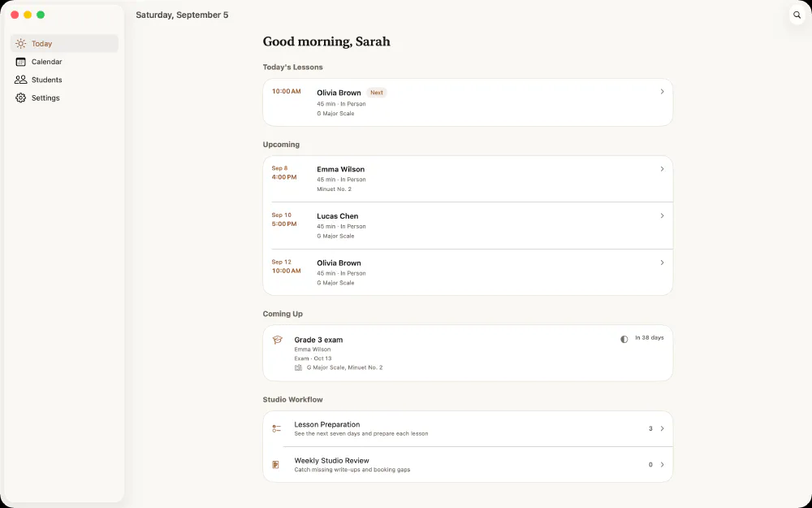Click the Saturday, September 5 date header
Viewport: 812px width, 508px height.
[x=182, y=15]
